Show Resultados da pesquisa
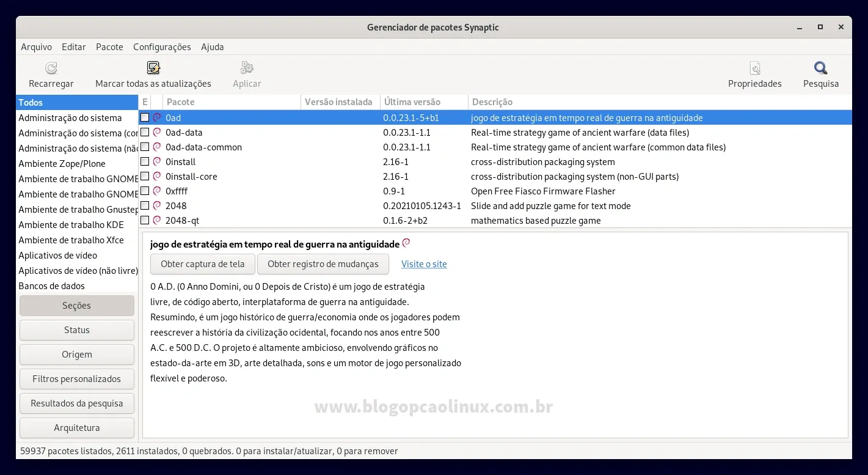This screenshot has width=868, height=475. tap(77, 403)
